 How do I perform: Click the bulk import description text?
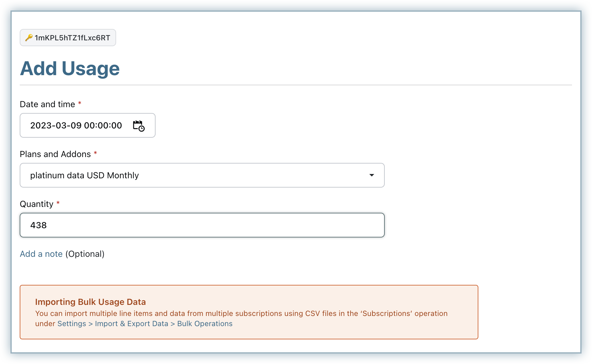point(241,313)
